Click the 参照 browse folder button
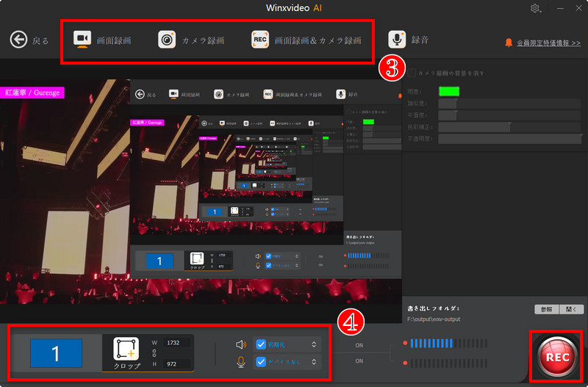Image resolution: width=588 pixels, height=387 pixels. point(546,309)
